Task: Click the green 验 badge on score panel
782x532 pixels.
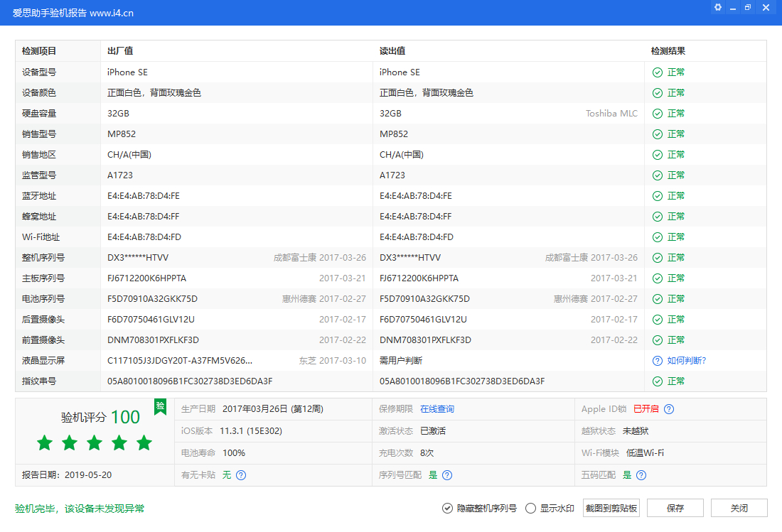Action: pos(160,406)
